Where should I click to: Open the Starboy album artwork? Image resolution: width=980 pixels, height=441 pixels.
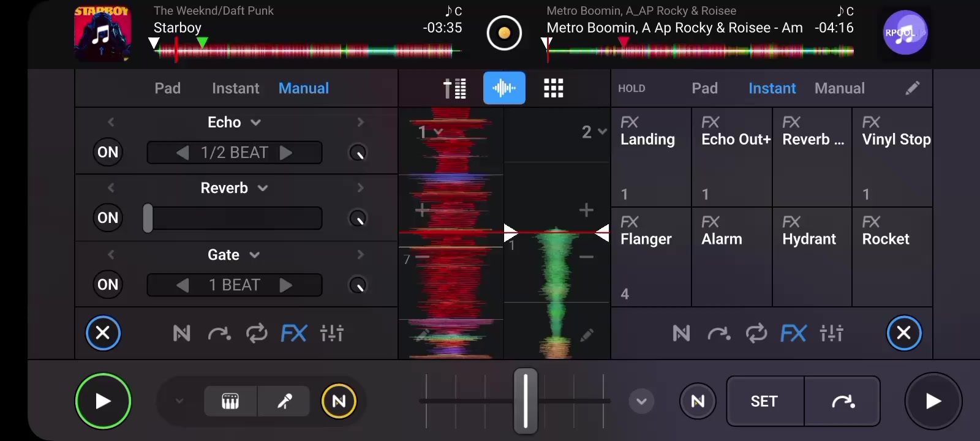tap(102, 34)
